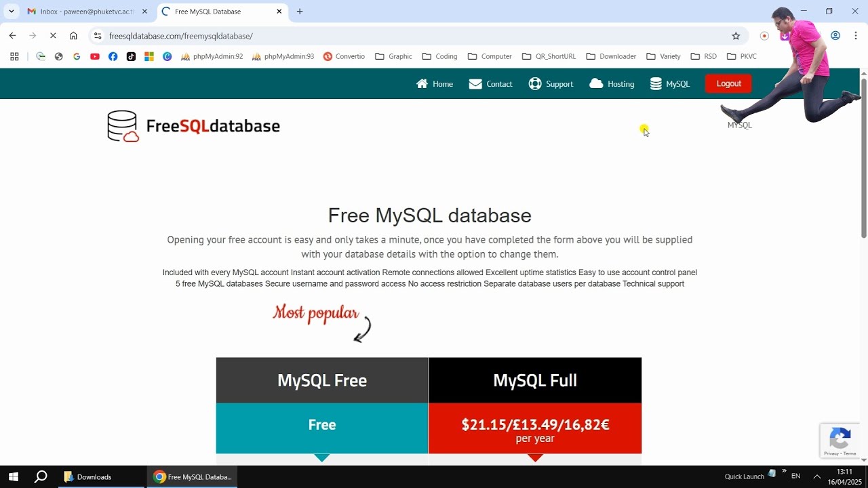Open the Graphic bookmarks folder
868x488 pixels.
click(393, 56)
